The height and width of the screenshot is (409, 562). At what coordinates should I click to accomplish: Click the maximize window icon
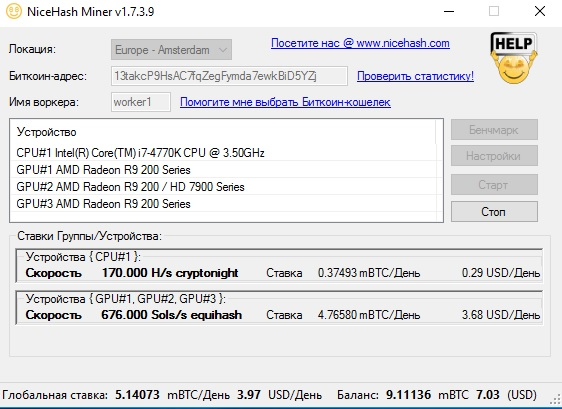pyautogui.click(x=494, y=11)
